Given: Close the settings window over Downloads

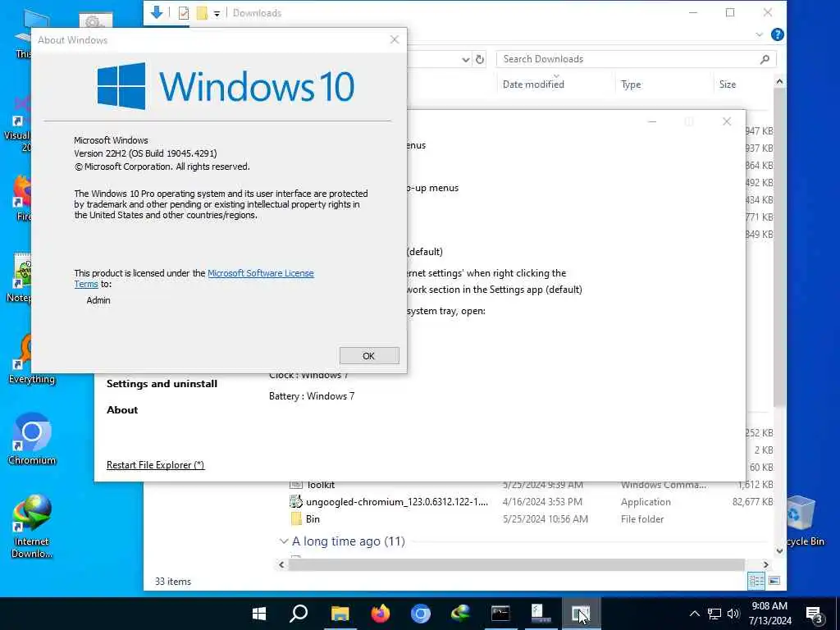Looking at the screenshot, I should (x=727, y=121).
